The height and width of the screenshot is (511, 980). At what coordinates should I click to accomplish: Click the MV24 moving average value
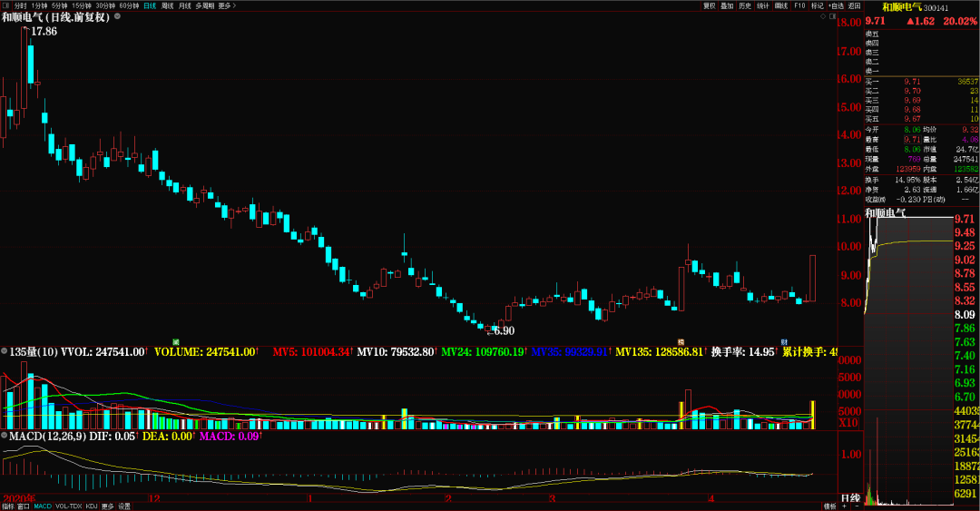click(483, 352)
